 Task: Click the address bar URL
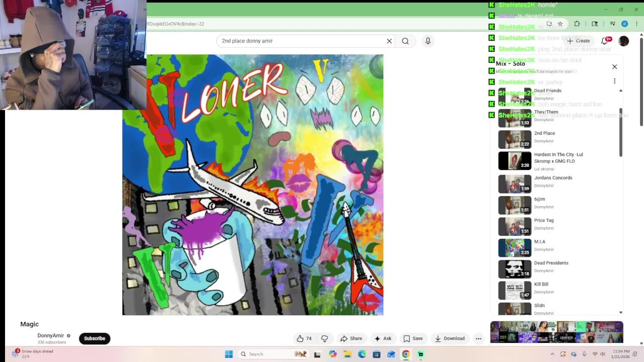(176, 24)
